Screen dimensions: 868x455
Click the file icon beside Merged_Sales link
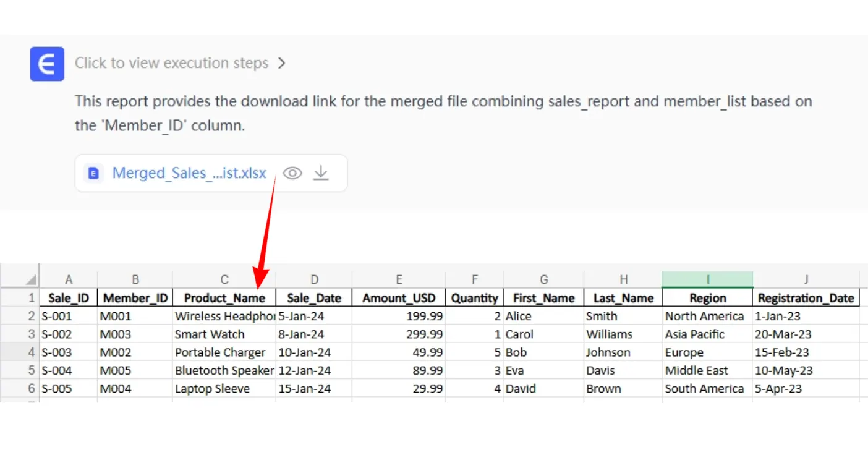93,173
